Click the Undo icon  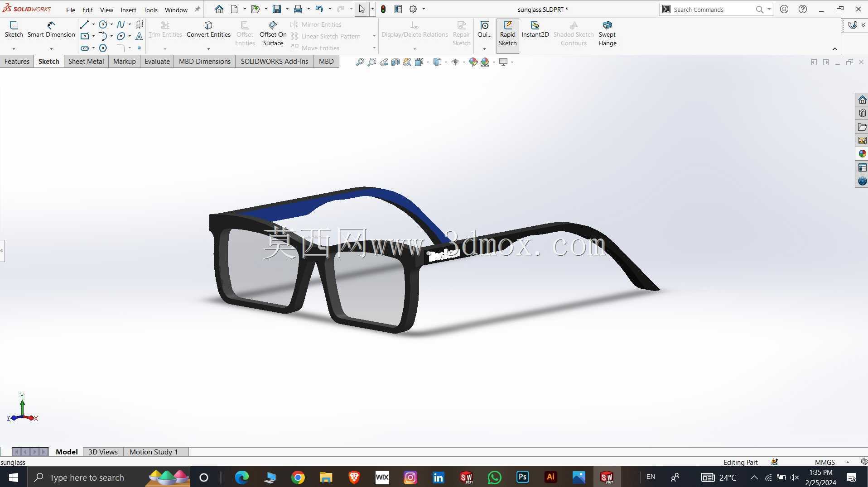click(319, 9)
